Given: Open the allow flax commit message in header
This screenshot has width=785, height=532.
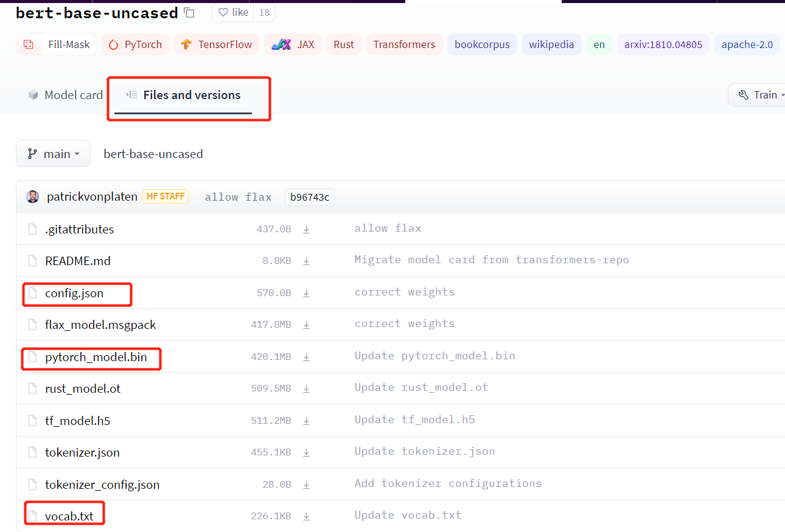Looking at the screenshot, I should tap(238, 197).
